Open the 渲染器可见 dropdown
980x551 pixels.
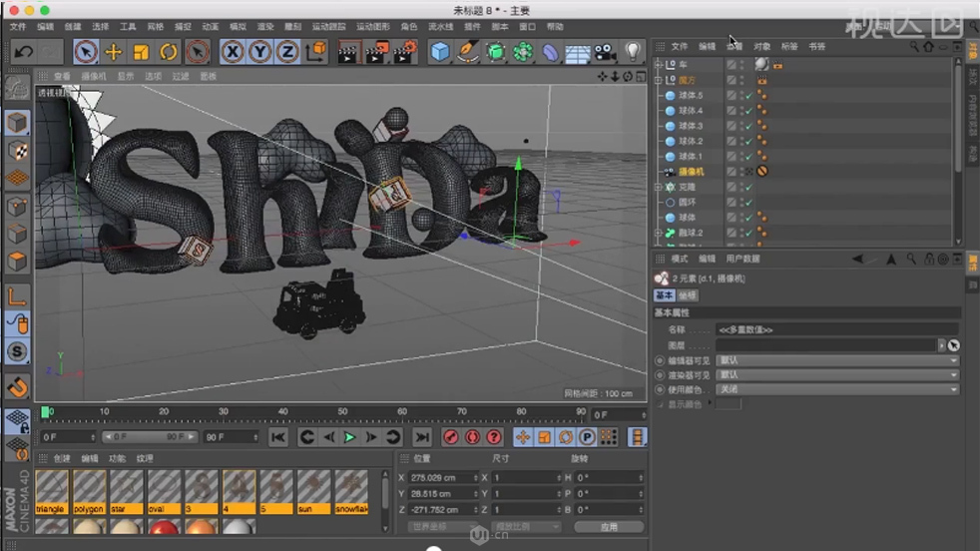837,374
